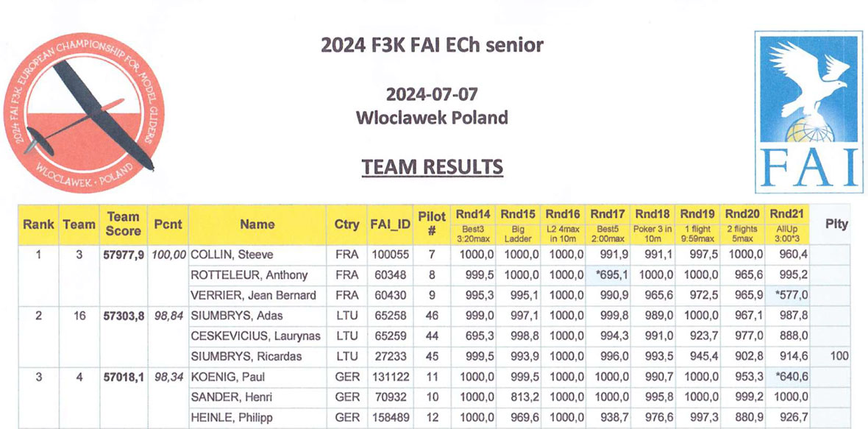Image resolution: width=868 pixels, height=429 pixels.
Task: Click the penalty value 100 cell
Action: click(839, 357)
